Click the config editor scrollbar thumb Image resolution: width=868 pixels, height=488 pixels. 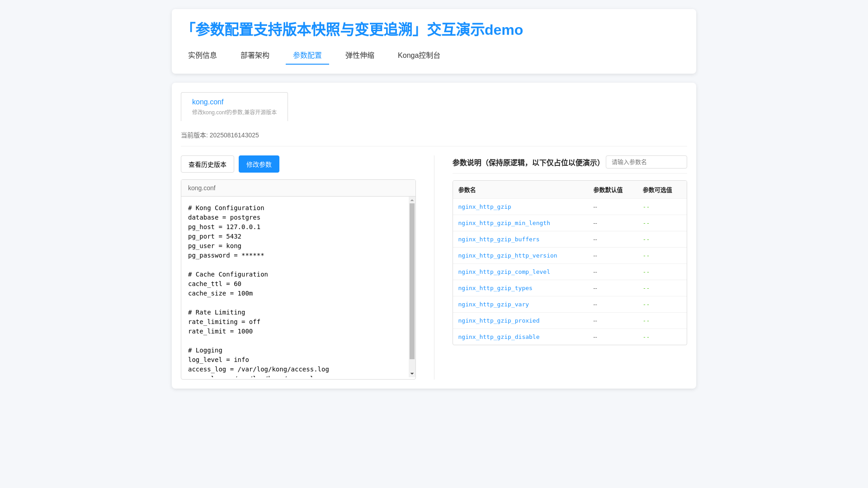(412, 281)
